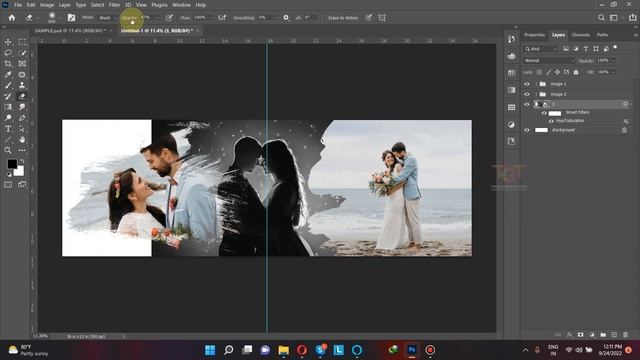Open File Explorer from taskbar
Viewport: 640px width, 360px height.
[x=284, y=350]
